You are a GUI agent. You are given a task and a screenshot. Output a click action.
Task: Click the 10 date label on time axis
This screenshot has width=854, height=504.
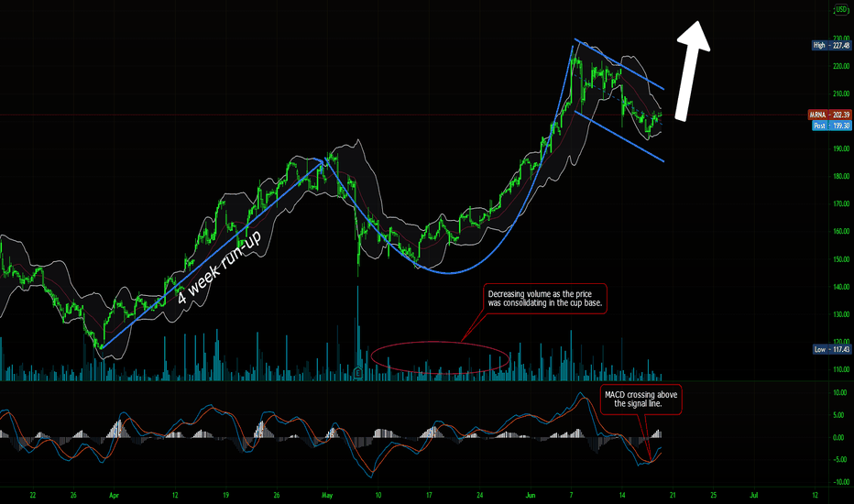click(378, 495)
